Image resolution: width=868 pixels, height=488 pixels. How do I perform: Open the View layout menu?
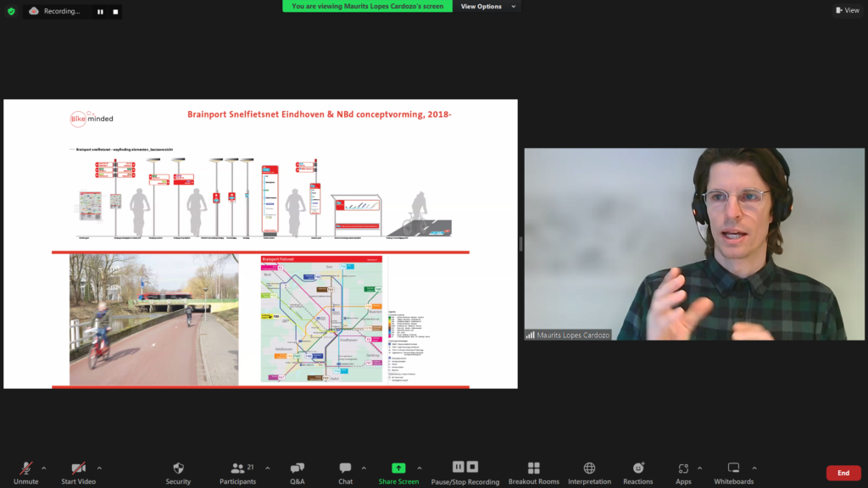click(x=847, y=10)
